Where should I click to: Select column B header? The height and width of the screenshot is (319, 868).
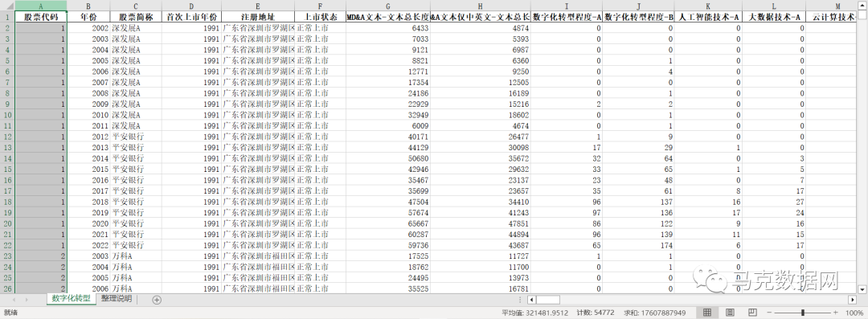[88, 6]
